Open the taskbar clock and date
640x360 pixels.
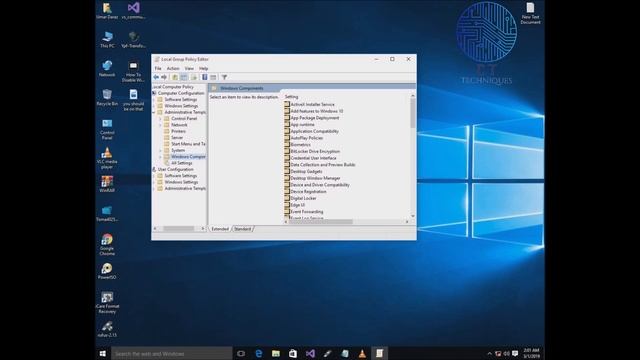pyautogui.click(x=531, y=353)
